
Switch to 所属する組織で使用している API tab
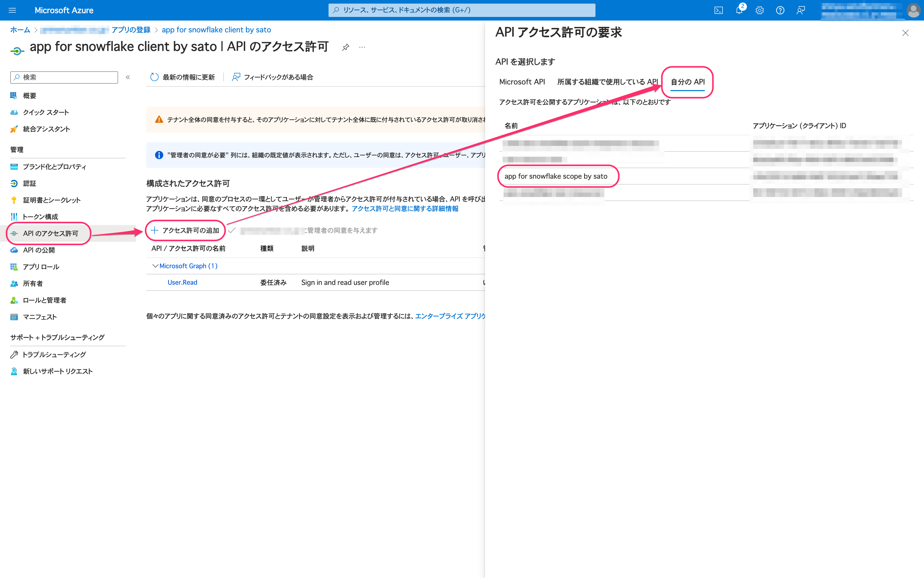pos(608,82)
